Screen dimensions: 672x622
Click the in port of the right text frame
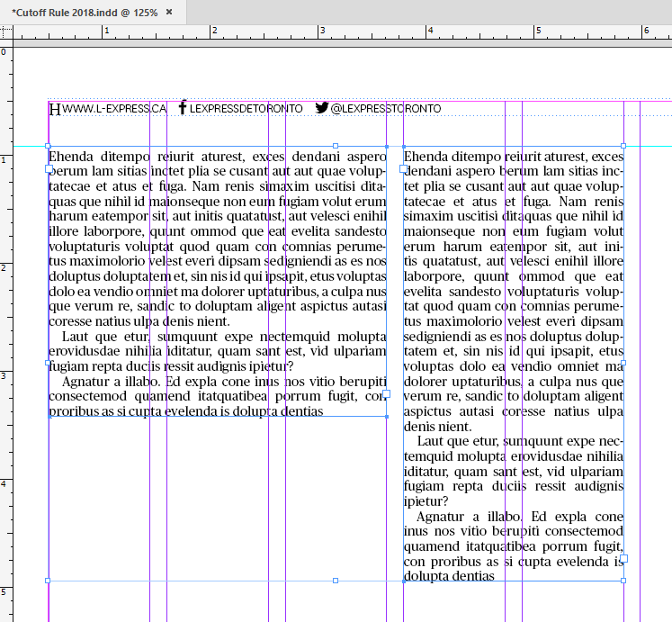(403, 169)
